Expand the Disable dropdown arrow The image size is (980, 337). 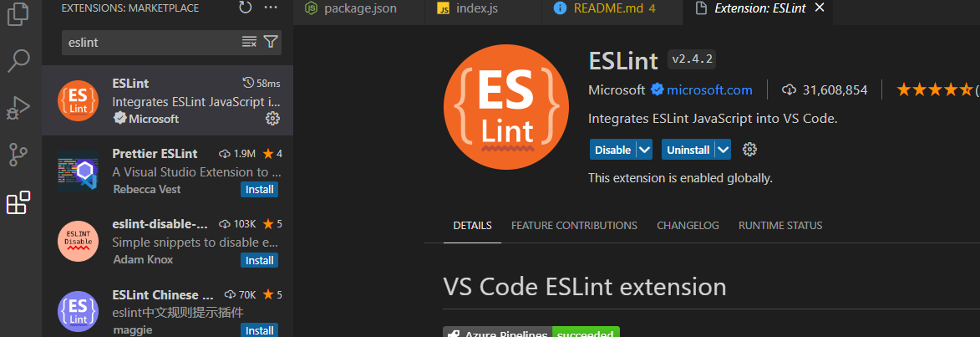(645, 150)
